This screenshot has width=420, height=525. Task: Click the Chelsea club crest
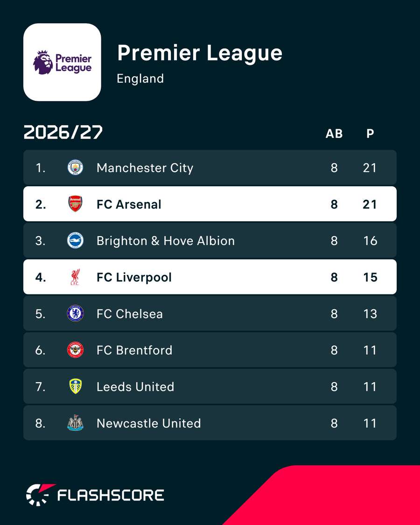(75, 314)
